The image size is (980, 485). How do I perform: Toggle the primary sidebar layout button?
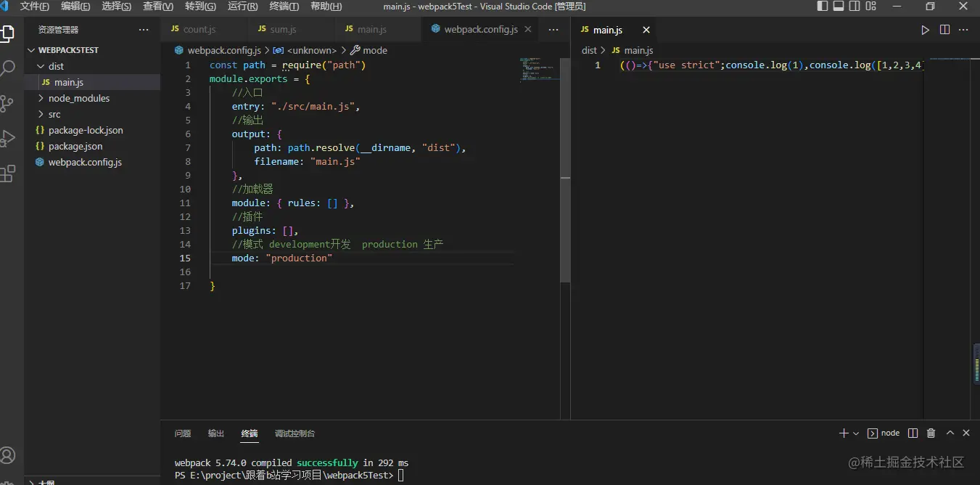click(x=822, y=7)
